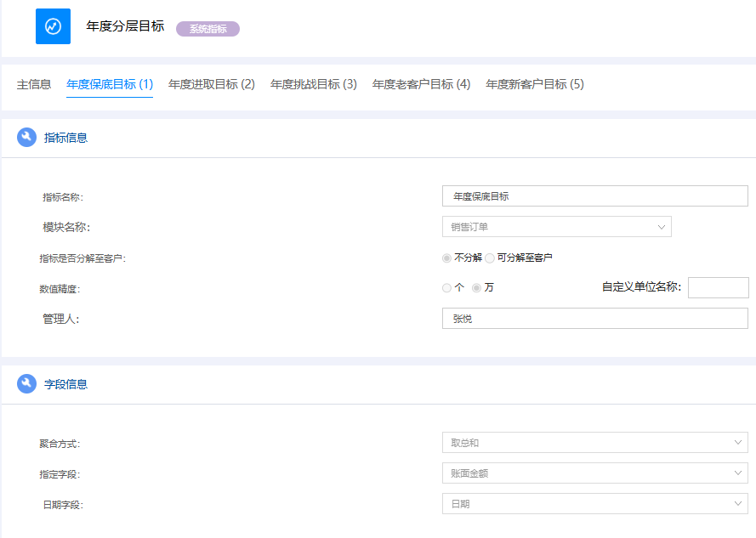756x538 pixels.
Task: Go to the 年度挑战目标 (3) tab
Action: pyautogui.click(x=314, y=84)
